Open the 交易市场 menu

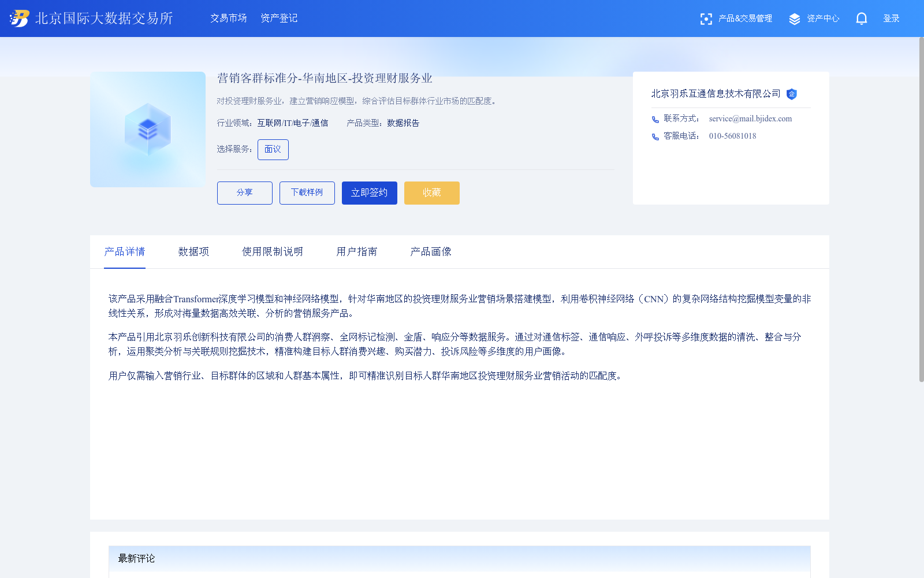[228, 18]
